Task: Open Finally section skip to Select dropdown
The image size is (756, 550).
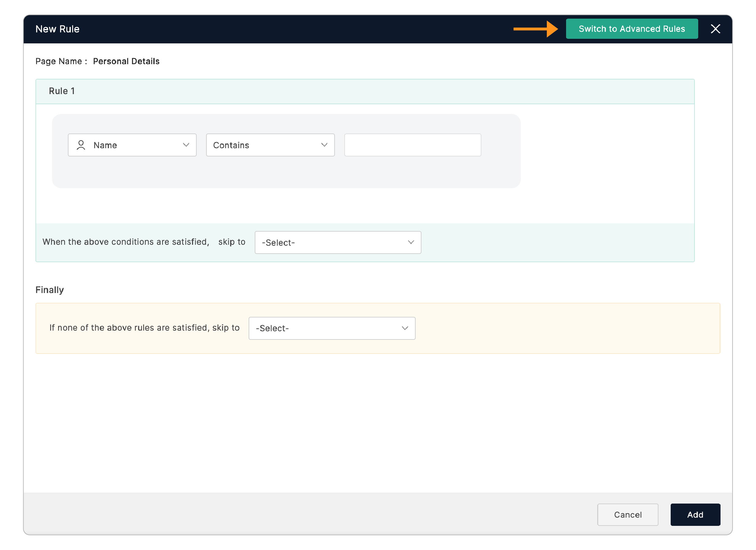Action: pyautogui.click(x=332, y=328)
